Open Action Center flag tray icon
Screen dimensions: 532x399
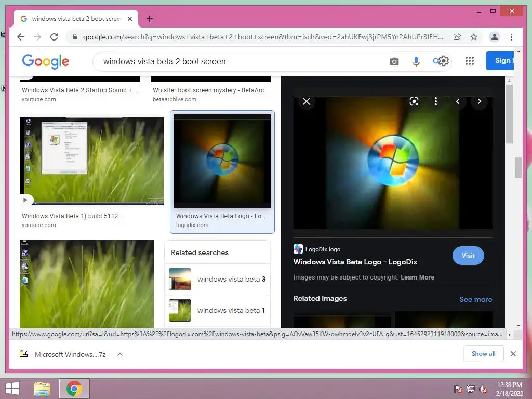click(458, 389)
